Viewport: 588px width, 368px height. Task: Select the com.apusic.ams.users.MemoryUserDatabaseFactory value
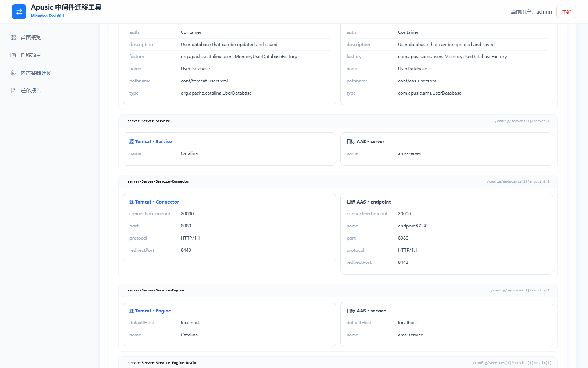click(x=452, y=57)
